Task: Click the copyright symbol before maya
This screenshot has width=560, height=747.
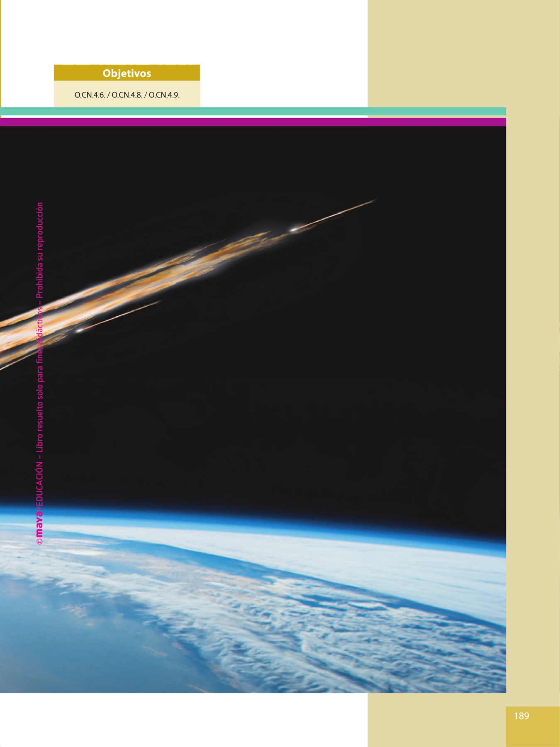Action: click(x=39, y=542)
